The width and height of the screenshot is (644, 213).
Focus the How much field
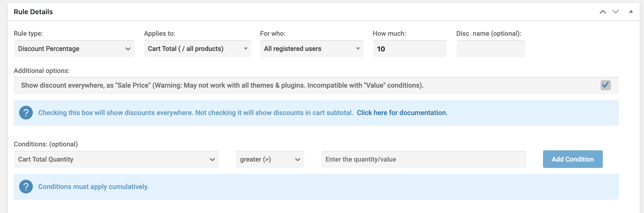coord(410,49)
